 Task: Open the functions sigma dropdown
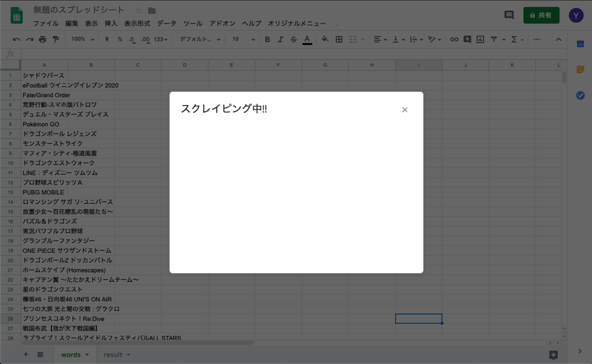pyautogui.click(x=517, y=39)
